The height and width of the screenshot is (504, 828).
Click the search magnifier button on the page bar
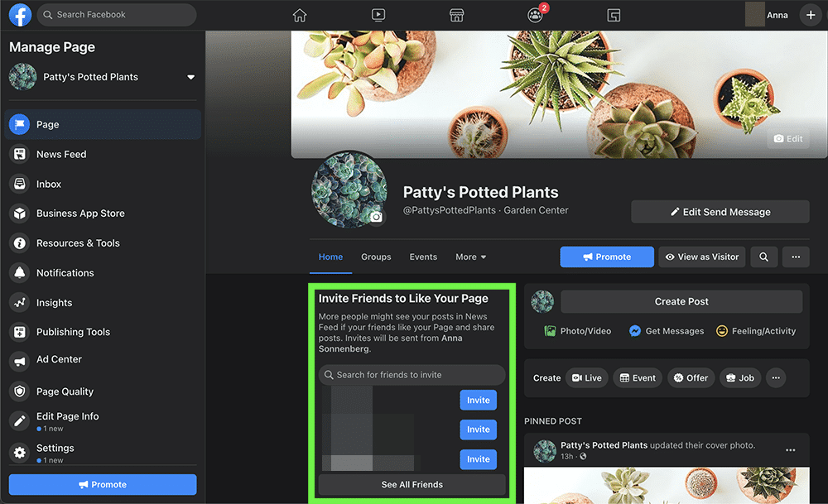[x=763, y=257]
